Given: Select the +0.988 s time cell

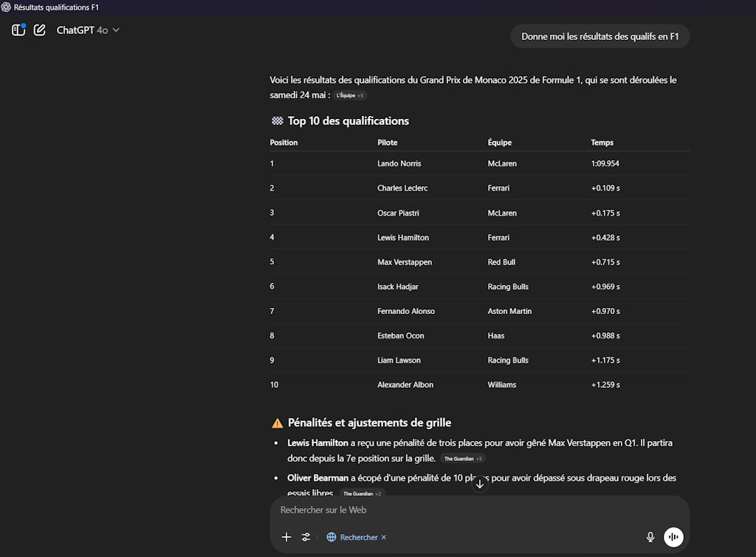Looking at the screenshot, I should click(x=605, y=335).
